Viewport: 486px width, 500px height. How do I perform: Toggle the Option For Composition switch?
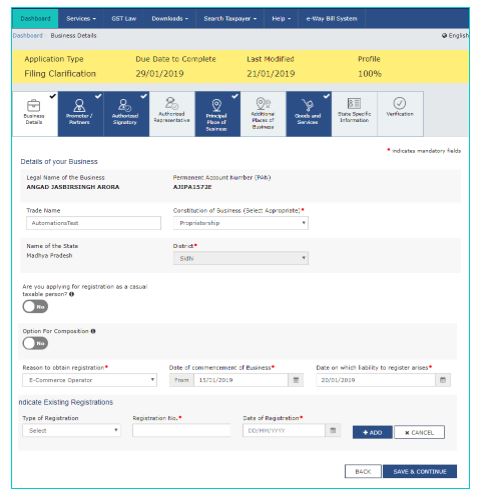coord(35,343)
